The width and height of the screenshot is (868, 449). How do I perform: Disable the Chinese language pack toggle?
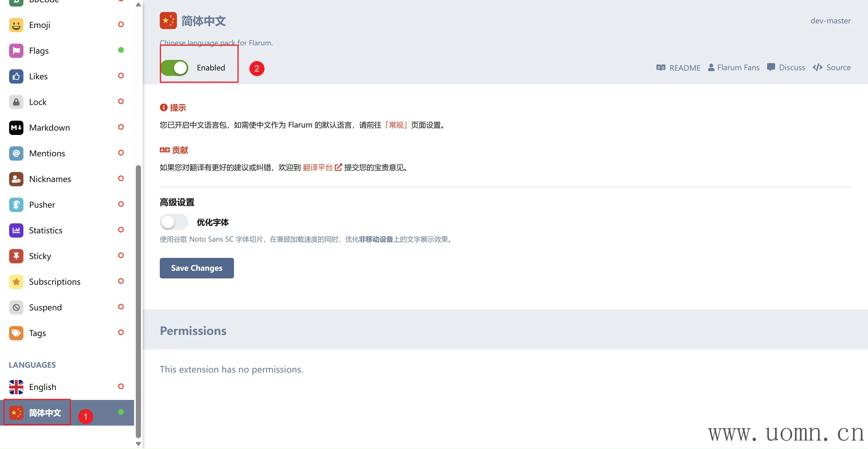point(175,68)
